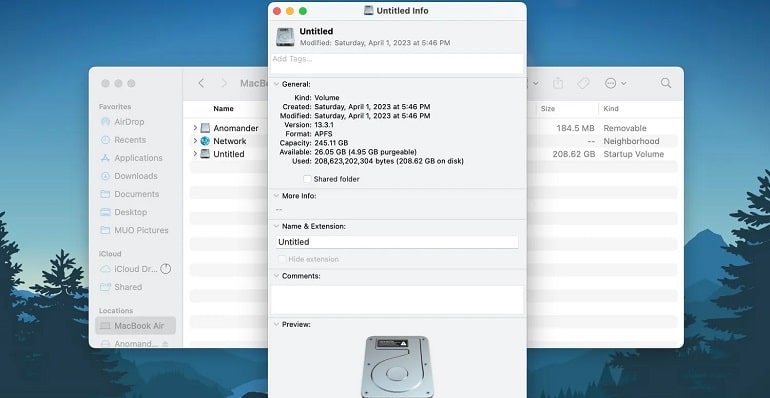Image resolution: width=770 pixels, height=398 pixels.
Task: Click the Available 26.05 GB value
Action: click(365, 152)
